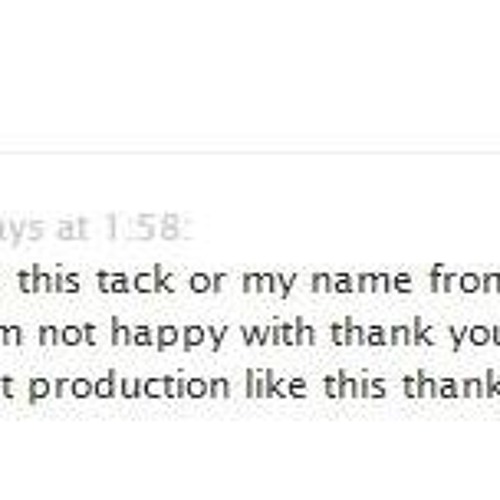Click the word "tack" in the comment
This screenshot has height=500, width=500.
click(x=135, y=281)
